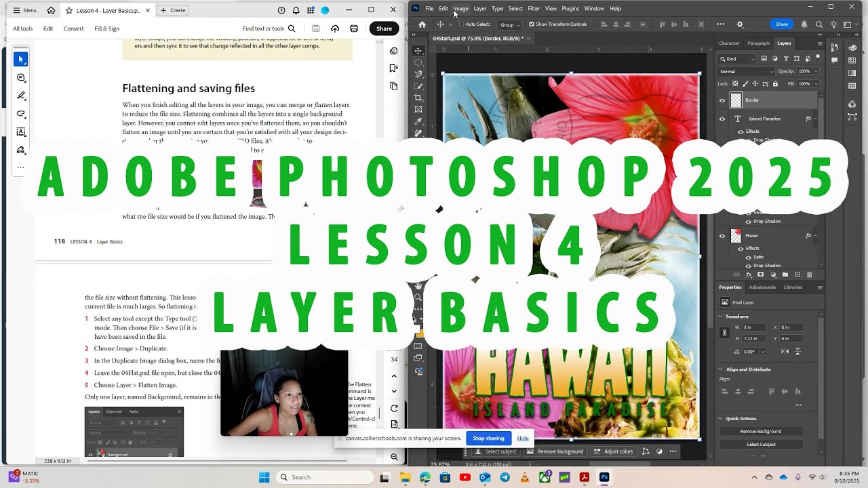Screen dimensions: 868x488
Task: Create a new layer with plus icon
Action: tap(797, 274)
